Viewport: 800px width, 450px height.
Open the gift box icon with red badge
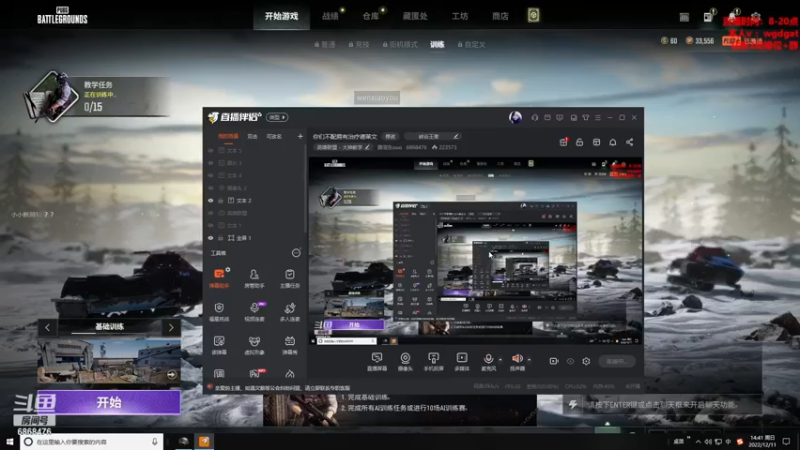click(x=563, y=142)
